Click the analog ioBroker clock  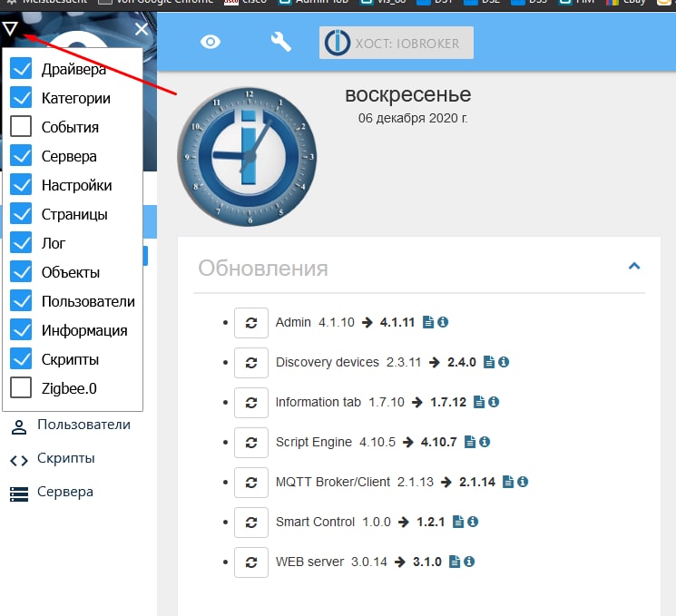[x=247, y=156]
